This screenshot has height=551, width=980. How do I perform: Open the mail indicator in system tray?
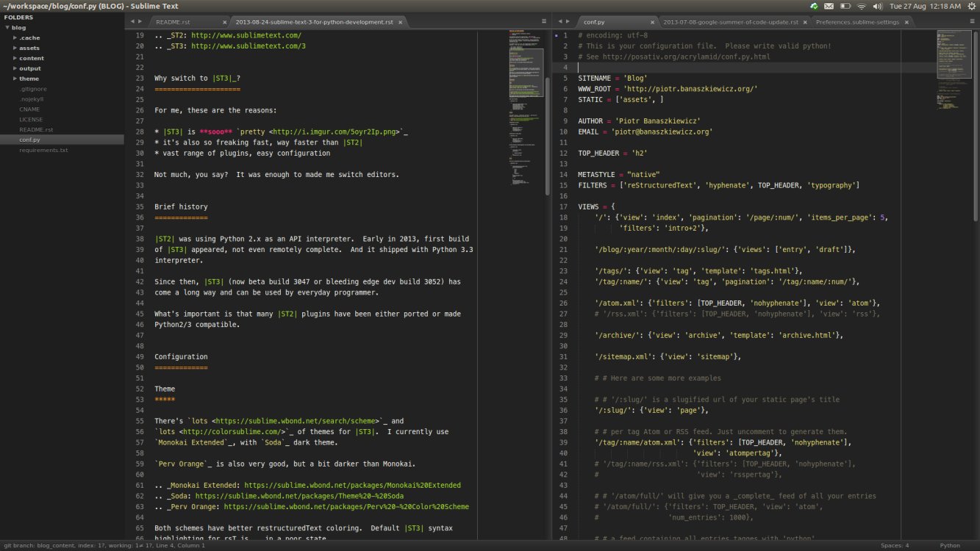(x=829, y=6)
